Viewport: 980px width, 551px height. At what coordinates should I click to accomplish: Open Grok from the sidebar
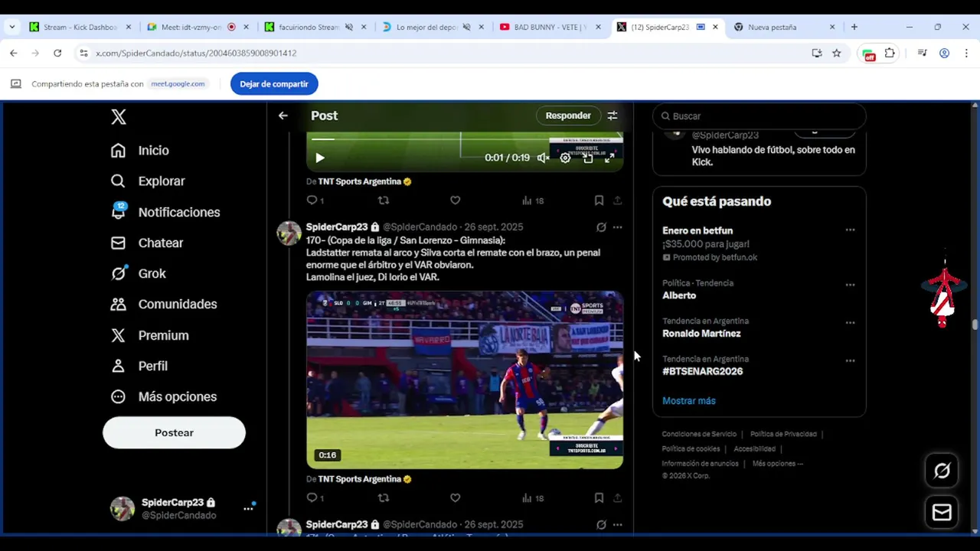pyautogui.click(x=138, y=273)
